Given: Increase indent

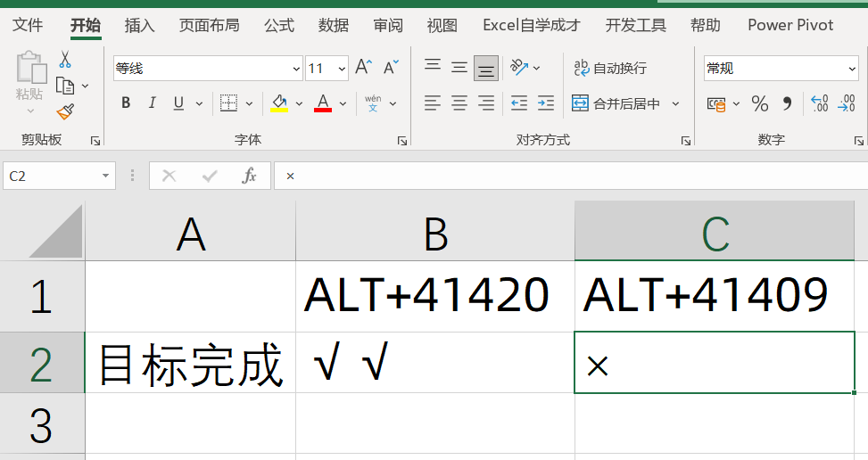Looking at the screenshot, I should [546, 103].
